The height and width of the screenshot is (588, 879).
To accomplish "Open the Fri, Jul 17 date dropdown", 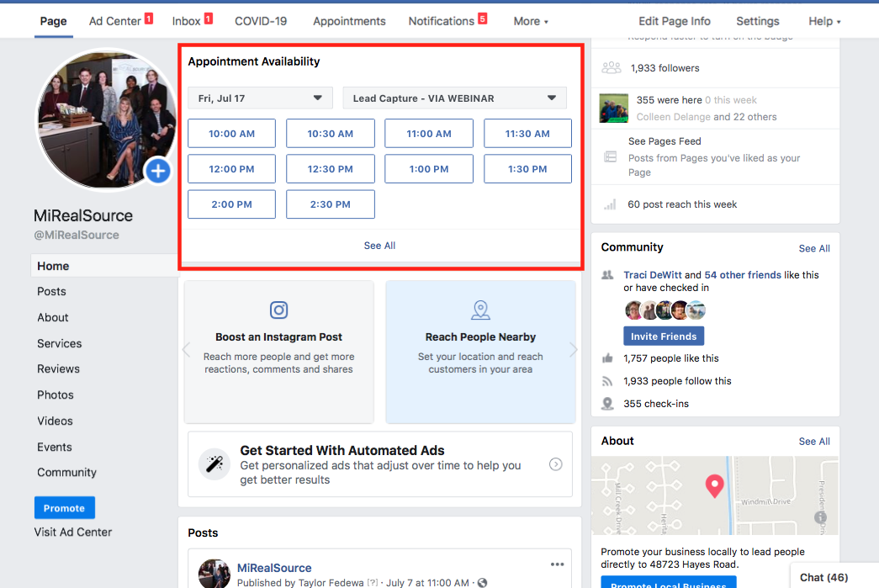I will 260,98.
